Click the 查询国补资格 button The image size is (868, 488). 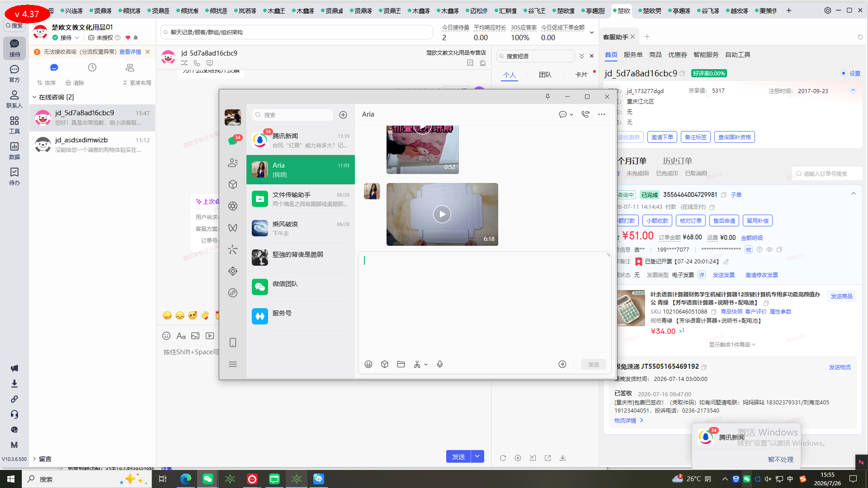pyautogui.click(x=735, y=137)
